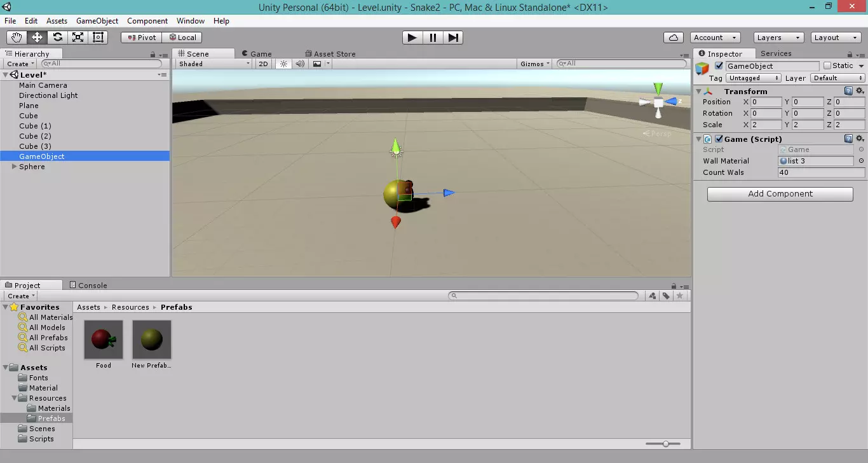Select the Rotate tool icon

[x=57, y=38]
